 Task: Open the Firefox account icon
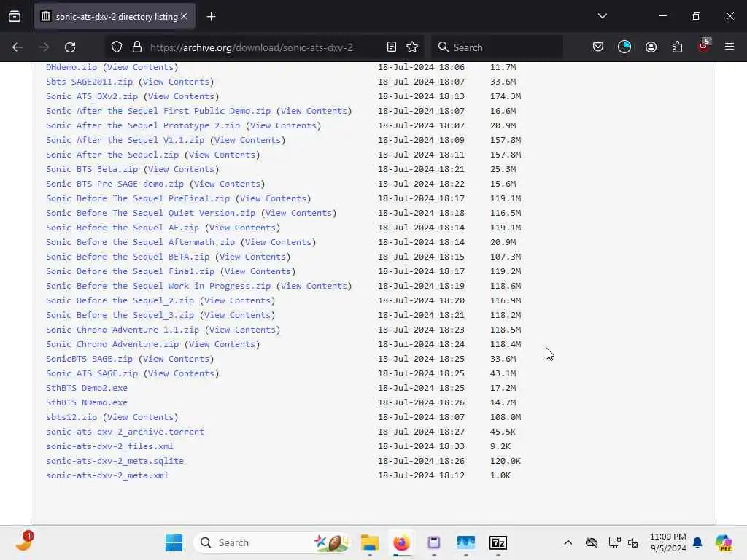[x=651, y=47]
